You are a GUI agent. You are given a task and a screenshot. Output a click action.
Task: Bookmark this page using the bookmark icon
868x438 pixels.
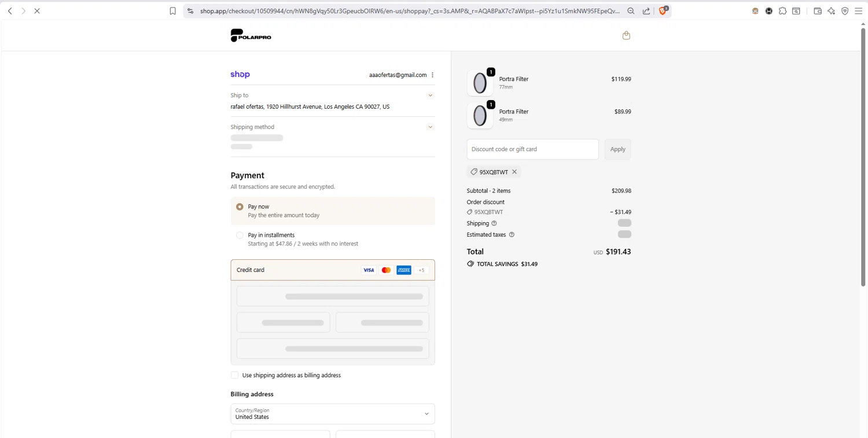(x=172, y=11)
